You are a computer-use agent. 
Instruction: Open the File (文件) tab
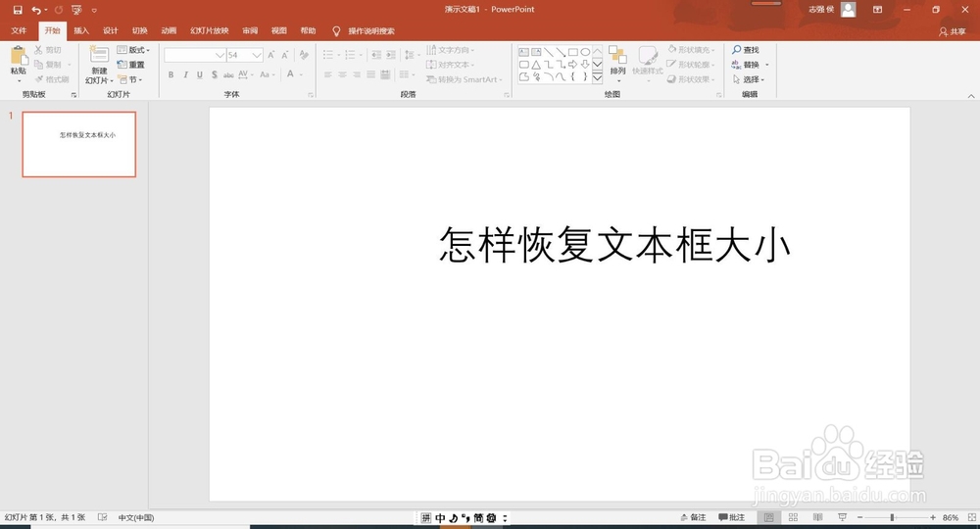pyautogui.click(x=19, y=30)
